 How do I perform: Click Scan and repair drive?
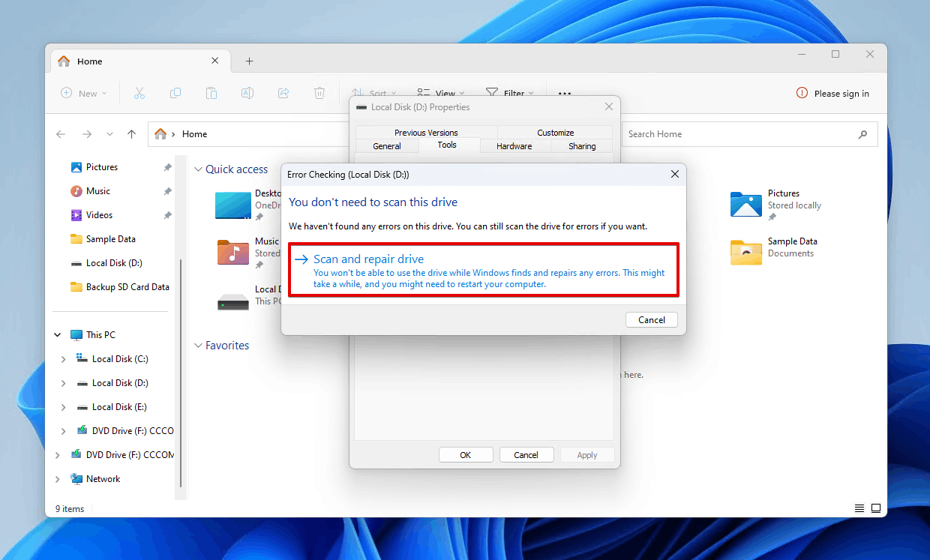point(484,270)
